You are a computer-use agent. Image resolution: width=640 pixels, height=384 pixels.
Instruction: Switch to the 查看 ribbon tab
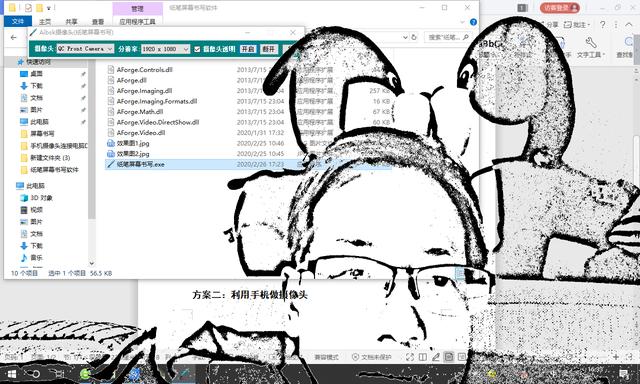pyautogui.click(x=98, y=22)
